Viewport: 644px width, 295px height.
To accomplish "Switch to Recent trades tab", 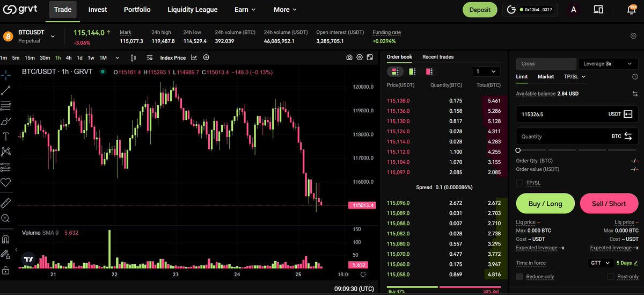I will click(438, 56).
